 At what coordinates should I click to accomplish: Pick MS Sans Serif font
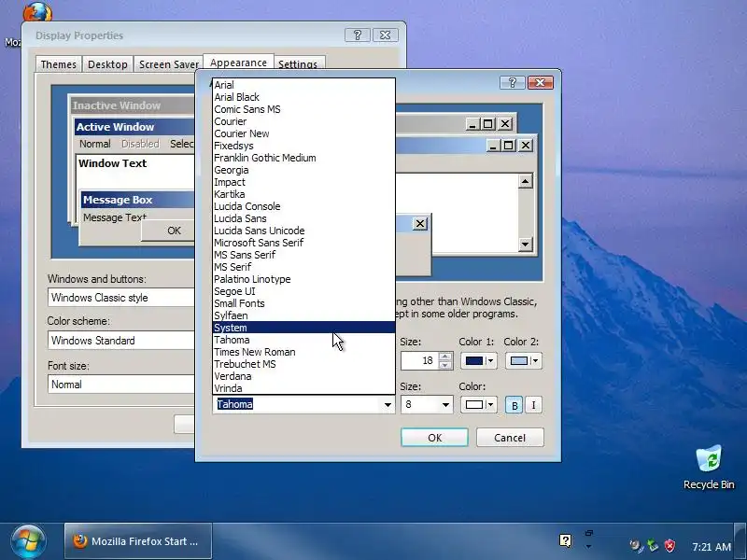pyautogui.click(x=303, y=255)
